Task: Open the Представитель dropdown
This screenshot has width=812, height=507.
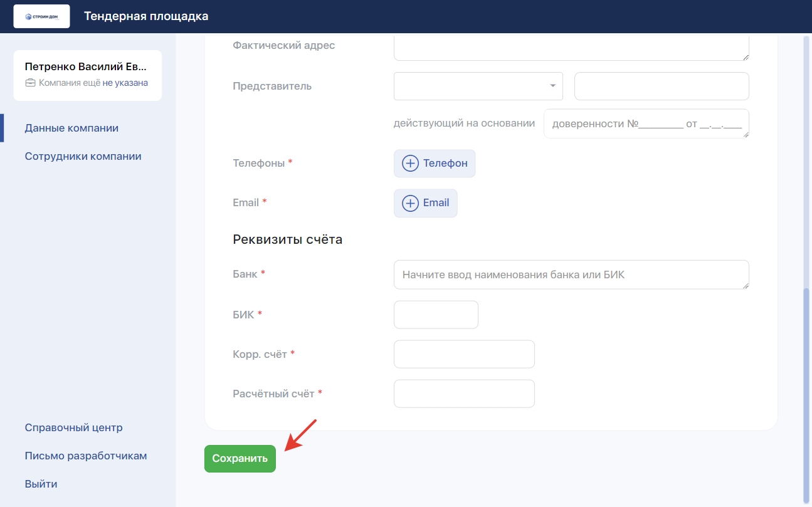Action: tap(478, 86)
